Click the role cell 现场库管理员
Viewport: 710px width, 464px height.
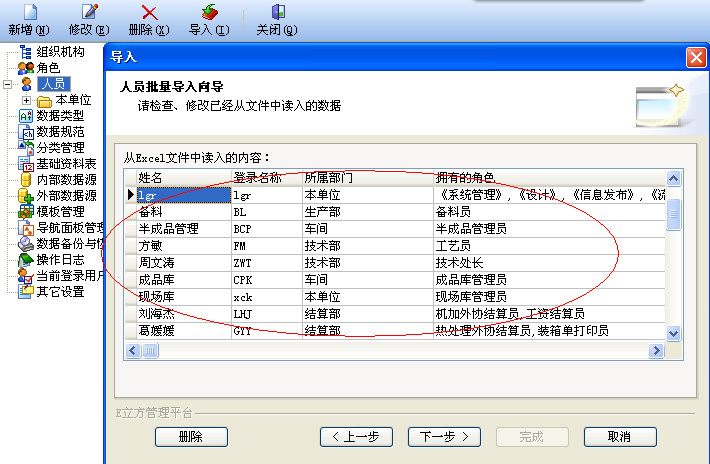(x=549, y=297)
